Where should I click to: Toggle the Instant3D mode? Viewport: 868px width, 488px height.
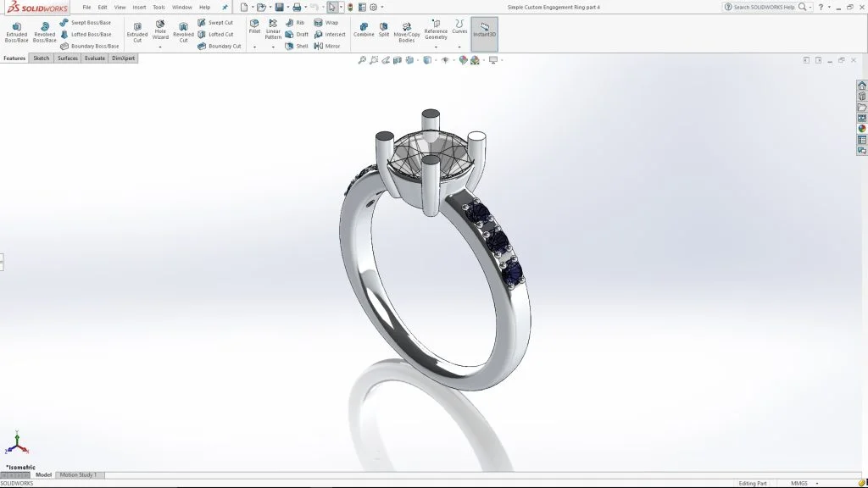click(484, 30)
